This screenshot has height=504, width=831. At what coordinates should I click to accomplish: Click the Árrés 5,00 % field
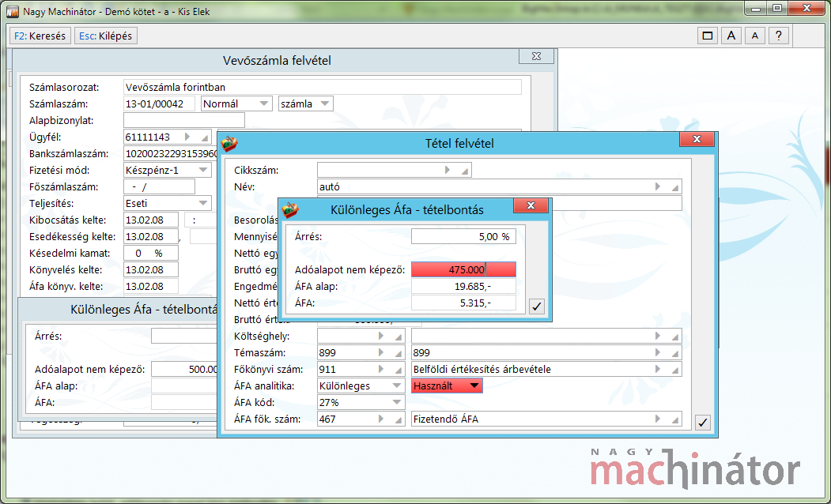point(463,236)
